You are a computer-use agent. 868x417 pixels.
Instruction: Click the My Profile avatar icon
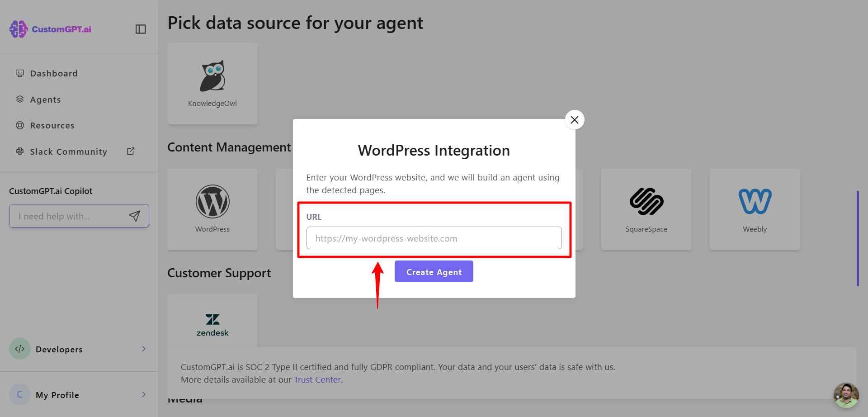click(x=20, y=394)
